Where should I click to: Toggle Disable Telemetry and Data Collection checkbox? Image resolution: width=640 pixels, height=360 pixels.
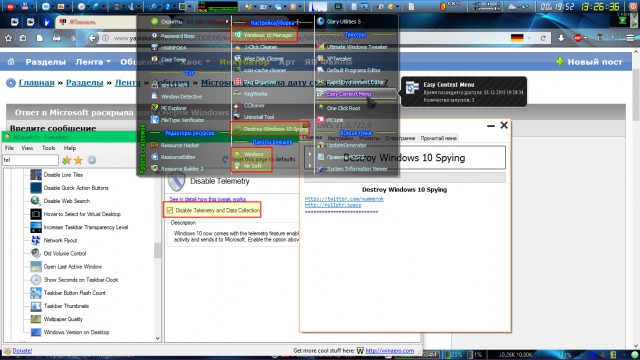coord(170,210)
